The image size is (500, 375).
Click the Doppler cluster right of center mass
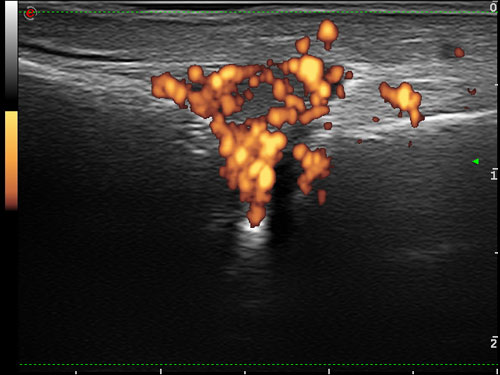coord(402,102)
